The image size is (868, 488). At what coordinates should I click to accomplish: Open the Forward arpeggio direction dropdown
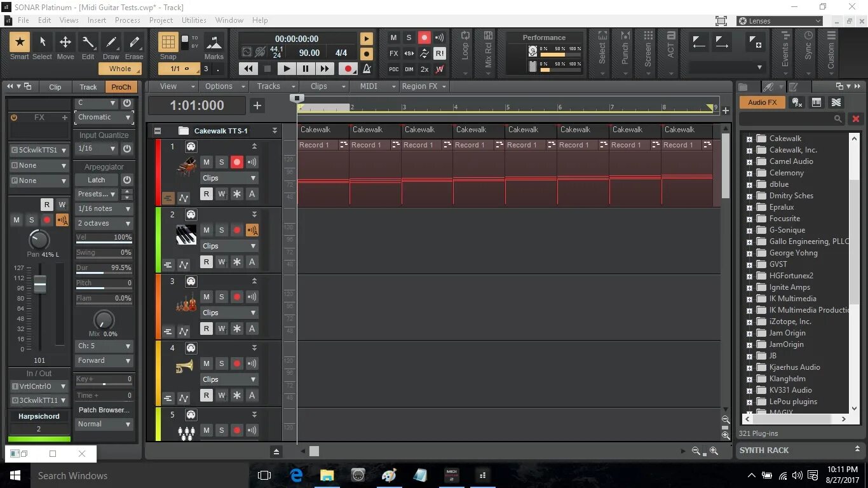[104, 360]
